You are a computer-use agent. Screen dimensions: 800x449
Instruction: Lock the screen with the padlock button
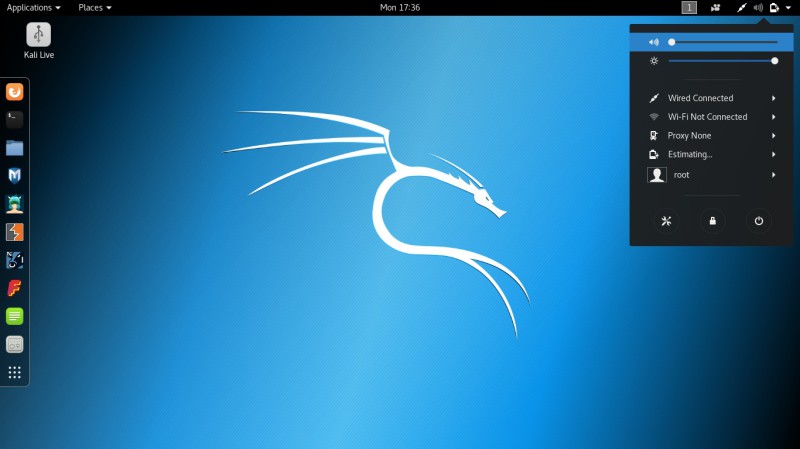click(712, 221)
